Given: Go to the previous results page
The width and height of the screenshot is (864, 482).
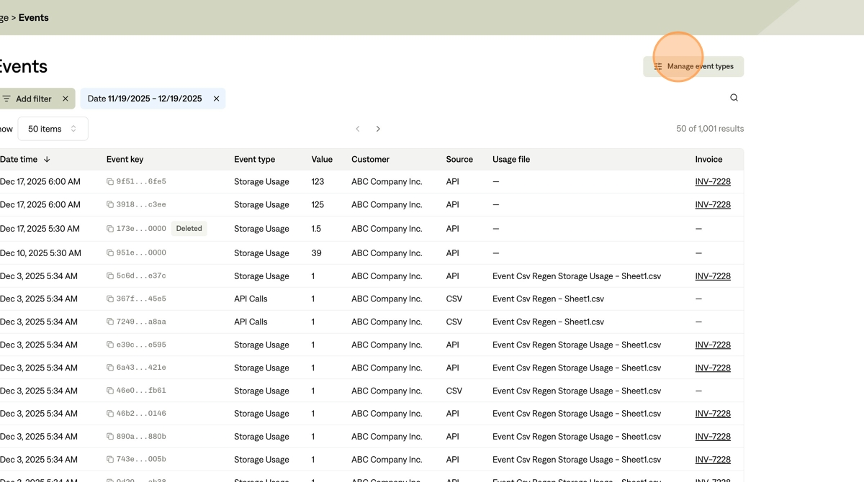Looking at the screenshot, I should [358, 129].
